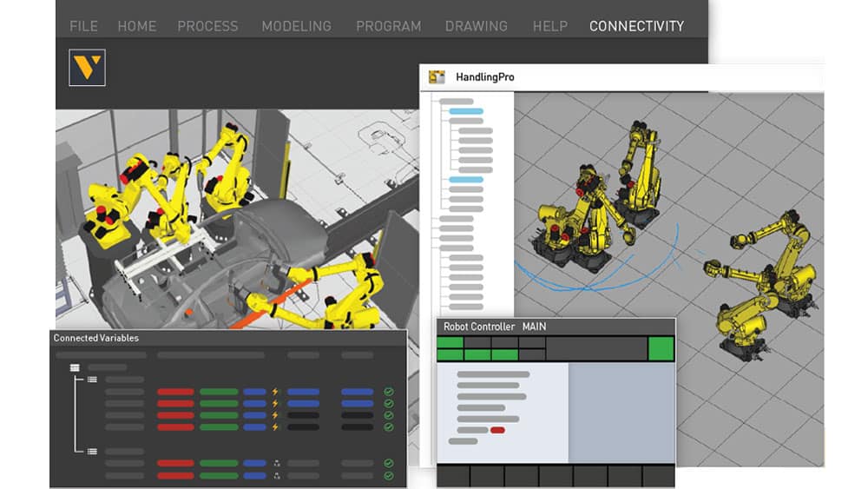The height and width of the screenshot is (489, 868).
Task: Select the upper blue highlighted item in HandlingPro tree
Action: tap(466, 111)
